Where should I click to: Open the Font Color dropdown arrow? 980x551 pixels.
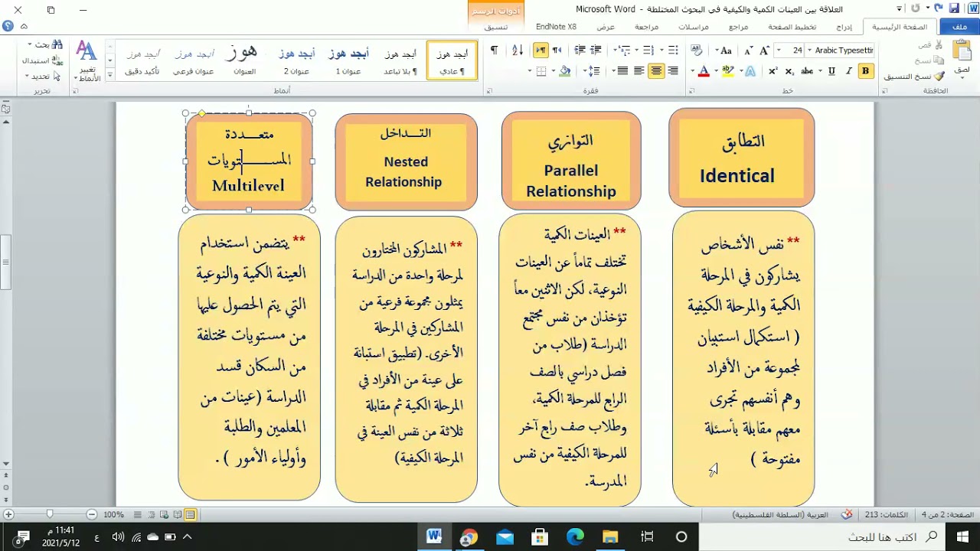[692, 71]
